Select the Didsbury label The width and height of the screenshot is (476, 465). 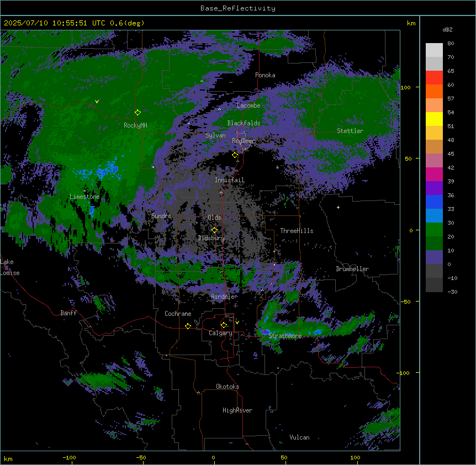(x=211, y=238)
